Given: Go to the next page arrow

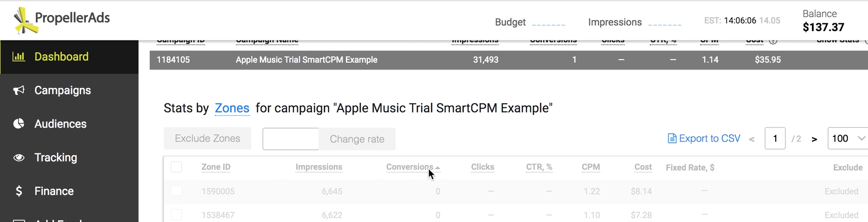Looking at the screenshot, I should point(814,139).
